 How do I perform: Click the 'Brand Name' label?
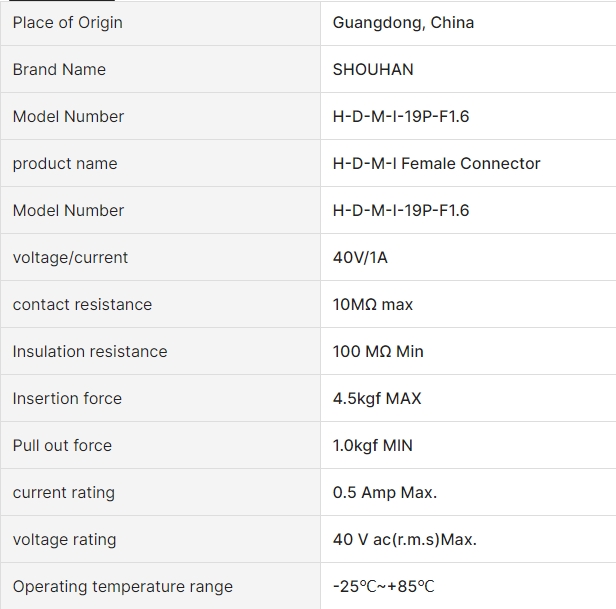coord(59,70)
